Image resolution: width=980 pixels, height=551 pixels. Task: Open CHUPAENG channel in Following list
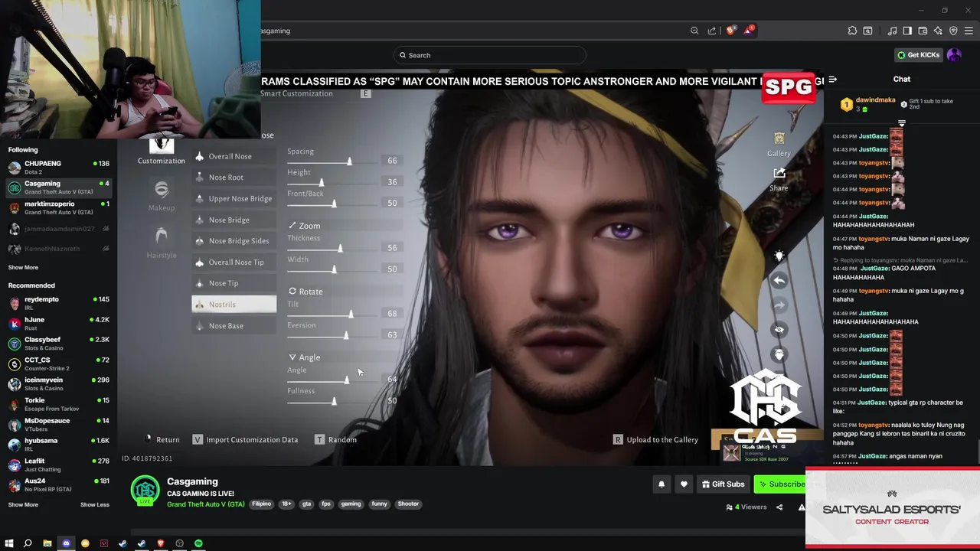point(58,167)
